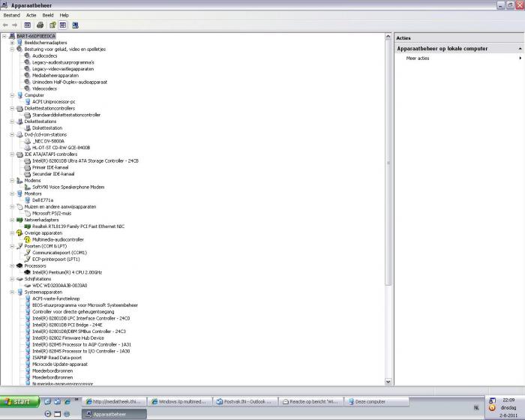Select ACPI-vaste-functieknop
Image resolution: width=525 pixels, height=420 pixels.
click(56, 298)
